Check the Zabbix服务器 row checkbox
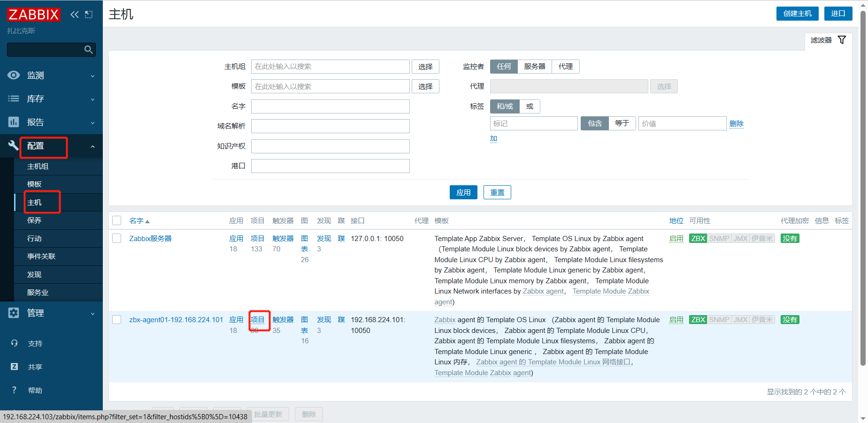 point(117,238)
